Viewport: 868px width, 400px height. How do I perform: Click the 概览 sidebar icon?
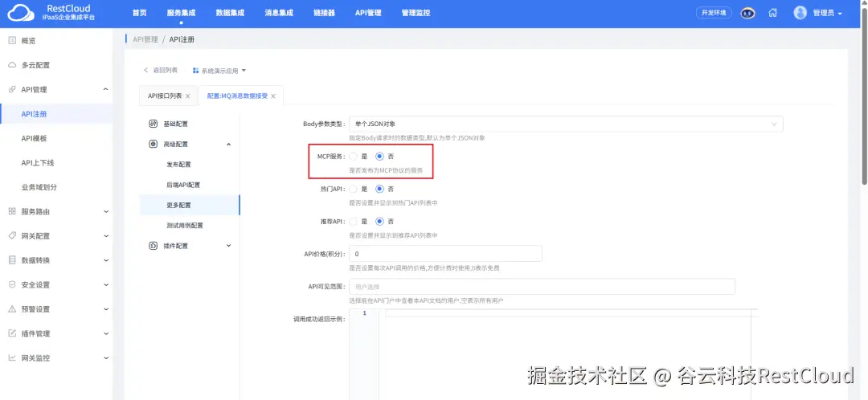[12, 40]
